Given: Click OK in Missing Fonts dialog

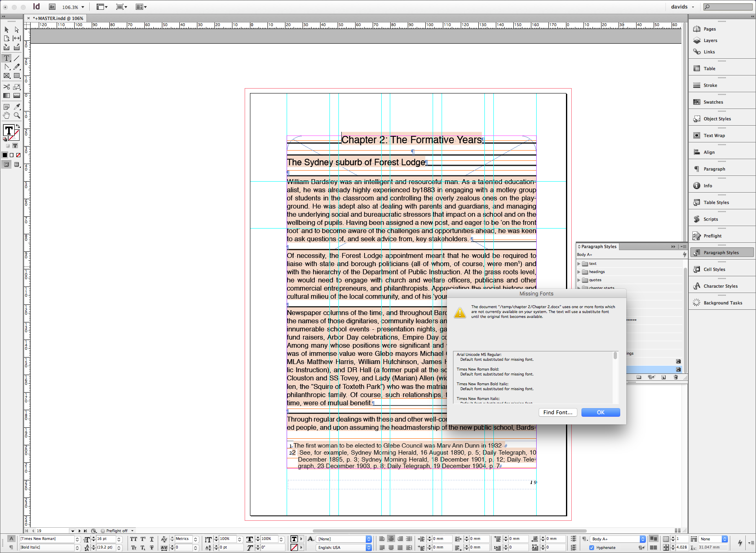Looking at the screenshot, I should pos(600,412).
